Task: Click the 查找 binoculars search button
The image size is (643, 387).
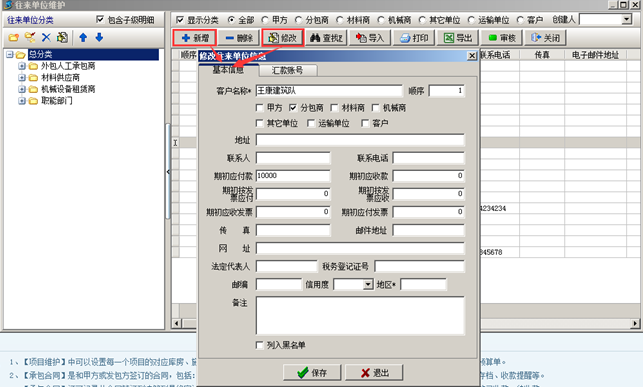Action: point(326,38)
